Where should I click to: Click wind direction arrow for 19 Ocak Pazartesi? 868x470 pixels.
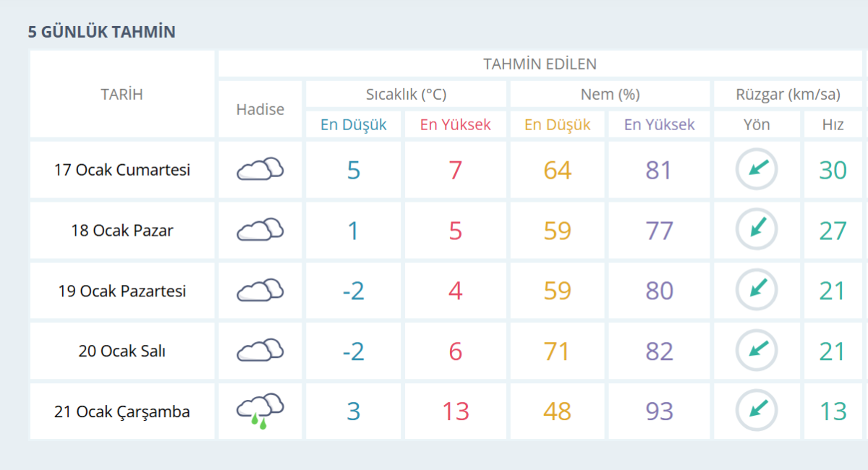[757, 291]
